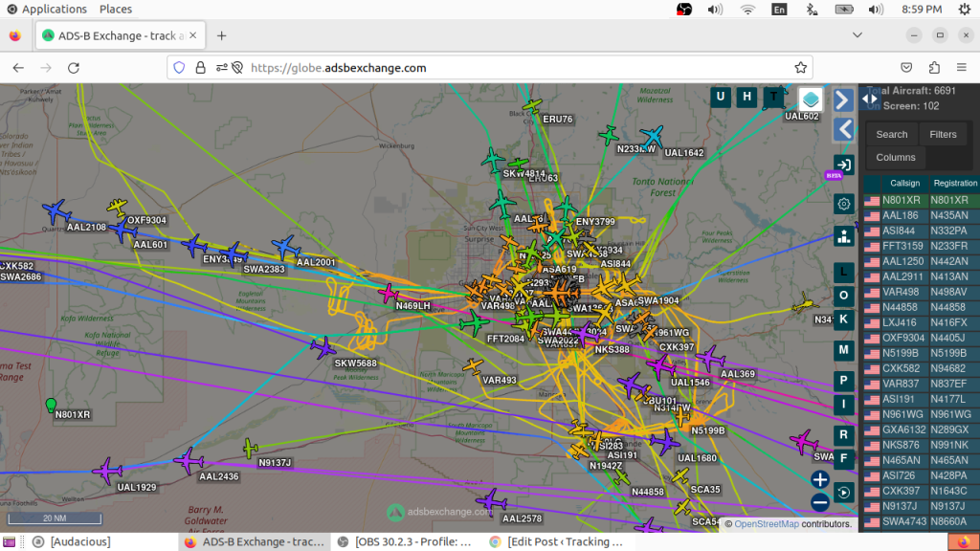This screenshot has width=980, height=551.
Task: Toggle the U map button
Action: pos(720,97)
